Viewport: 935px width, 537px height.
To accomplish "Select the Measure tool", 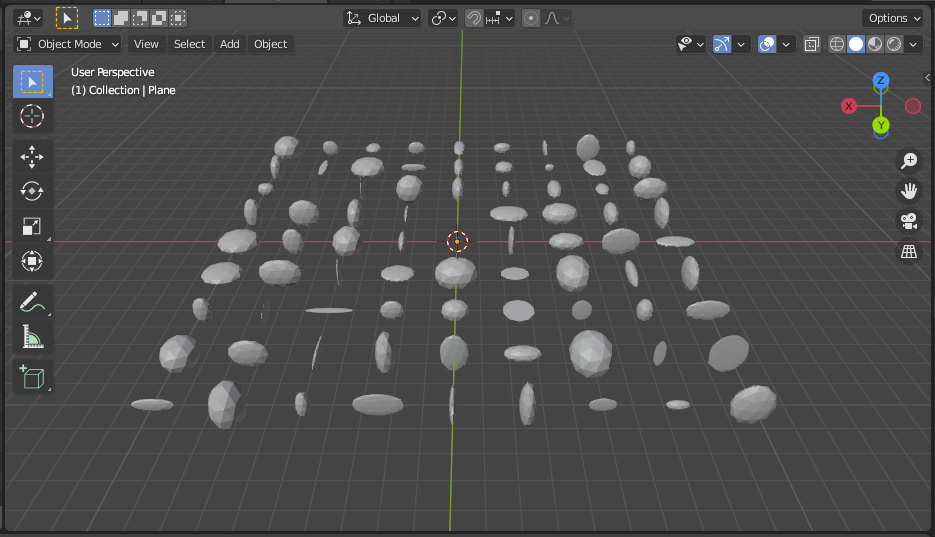I will [x=32, y=337].
